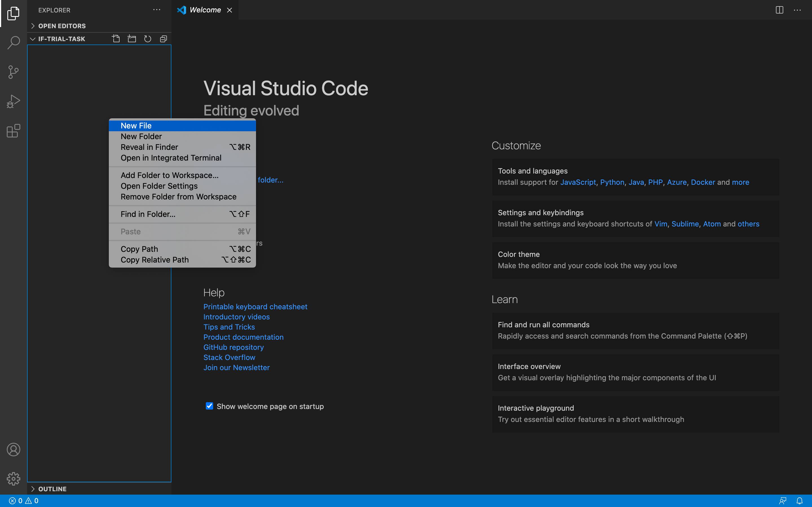Collapse the IF-TRIAL-TASK folder section
The width and height of the screenshot is (812, 507).
click(61, 39)
